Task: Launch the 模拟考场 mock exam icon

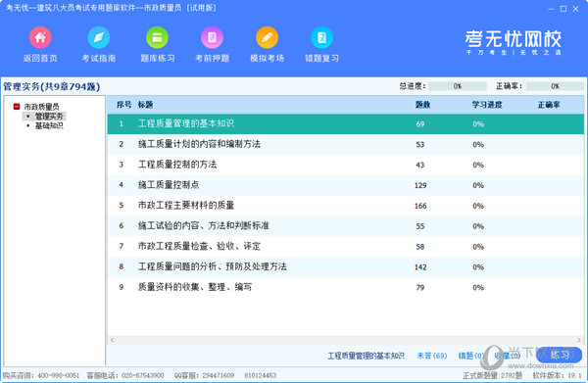Action: pyautogui.click(x=267, y=37)
